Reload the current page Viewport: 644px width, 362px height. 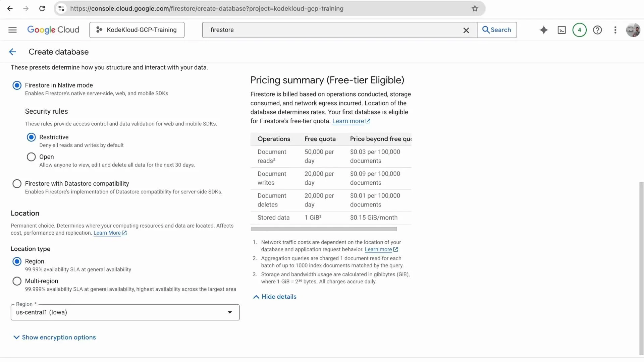(x=42, y=9)
